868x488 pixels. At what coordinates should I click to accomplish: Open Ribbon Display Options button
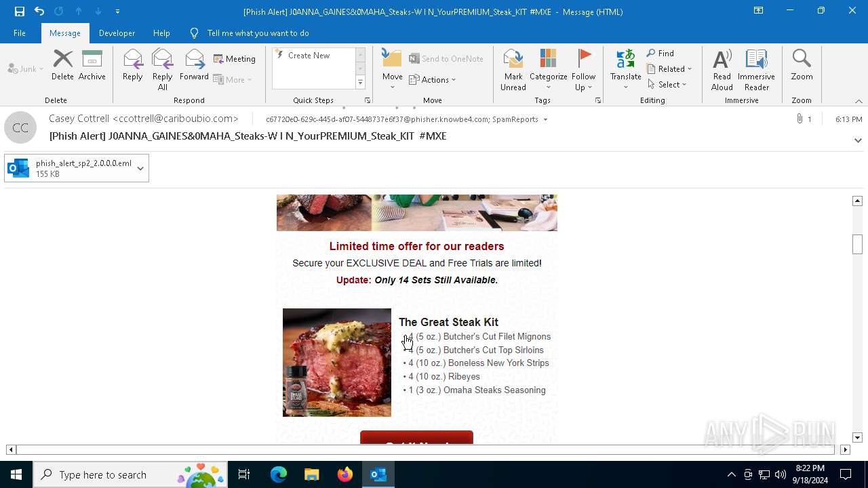[758, 11]
